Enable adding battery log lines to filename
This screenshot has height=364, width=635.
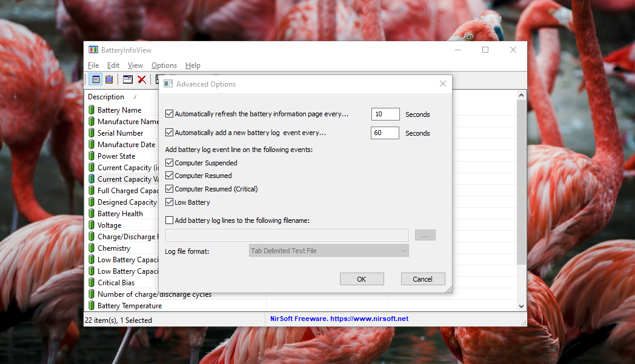click(x=169, y=220)
